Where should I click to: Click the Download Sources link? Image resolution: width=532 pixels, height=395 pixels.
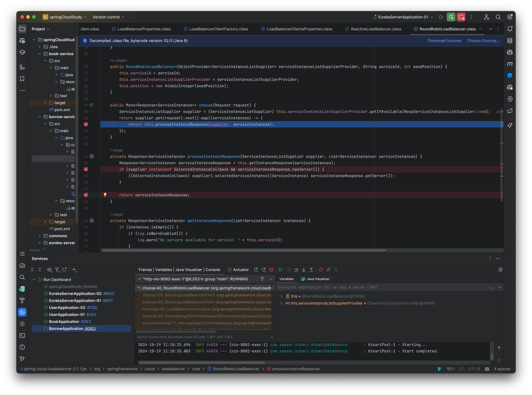pos(444,41)
